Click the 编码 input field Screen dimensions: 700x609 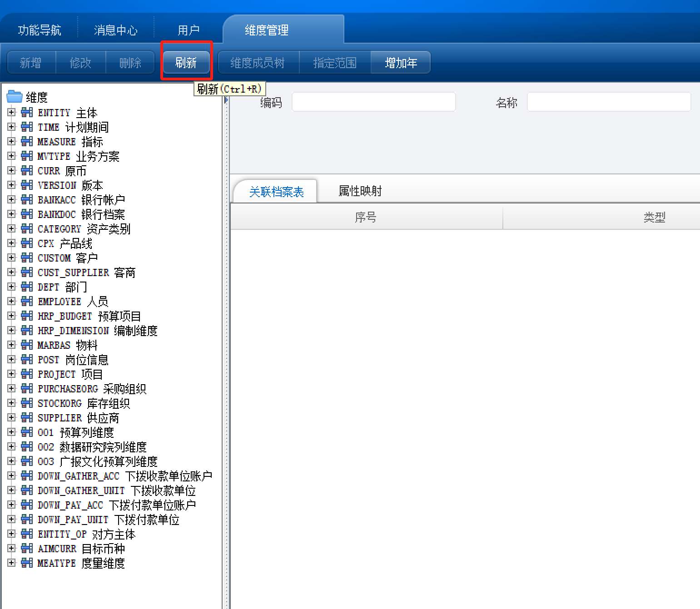coord(373,102)
